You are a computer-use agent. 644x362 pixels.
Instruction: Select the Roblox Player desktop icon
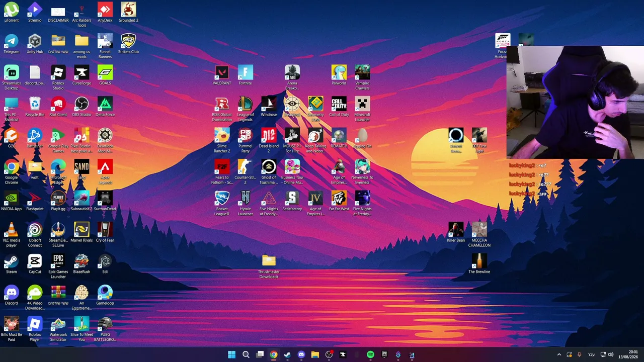[35, 329]
